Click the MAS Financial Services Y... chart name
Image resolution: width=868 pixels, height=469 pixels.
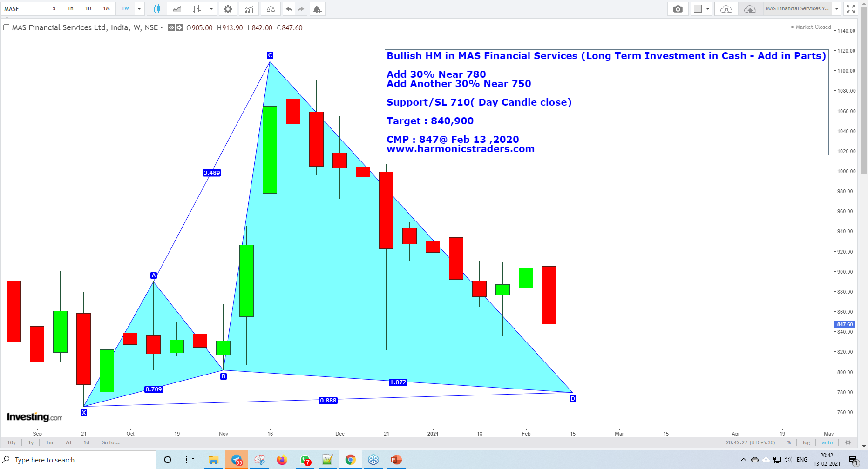pyautogui.click(x=797, y=9)
